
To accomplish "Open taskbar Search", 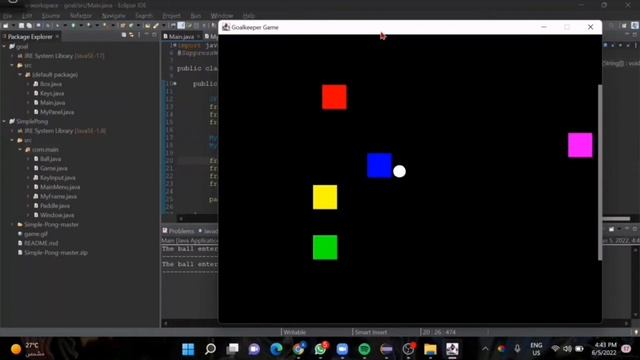I will point(210,349).
